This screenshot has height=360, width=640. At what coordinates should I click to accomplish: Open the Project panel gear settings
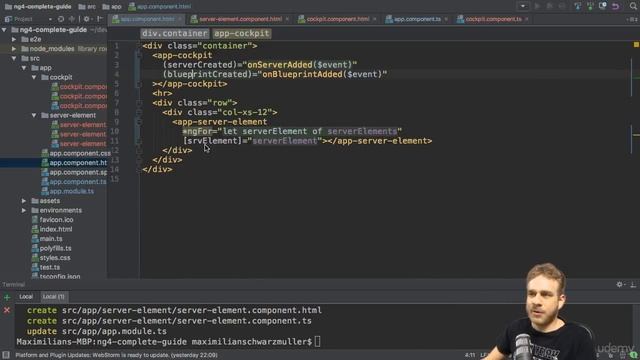(86, 19)
